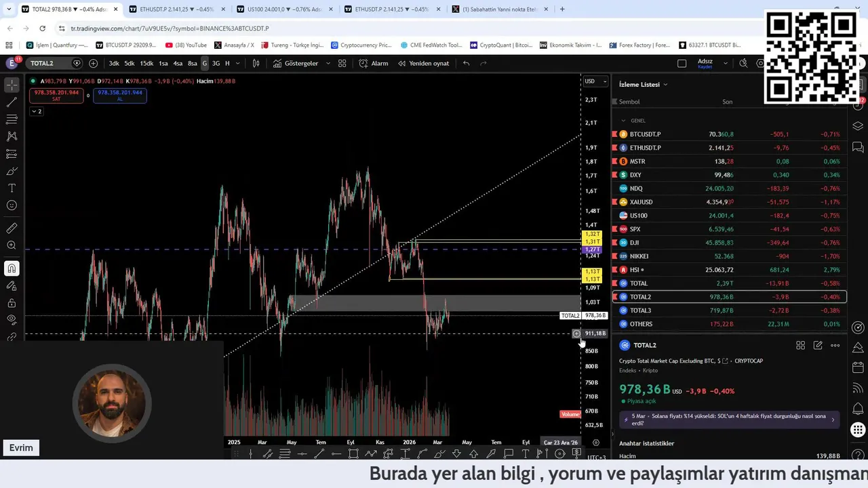This screenshot has height=488, width=868.
Task: Select rectangle shape from favorites toolbar
Action: 353,453
